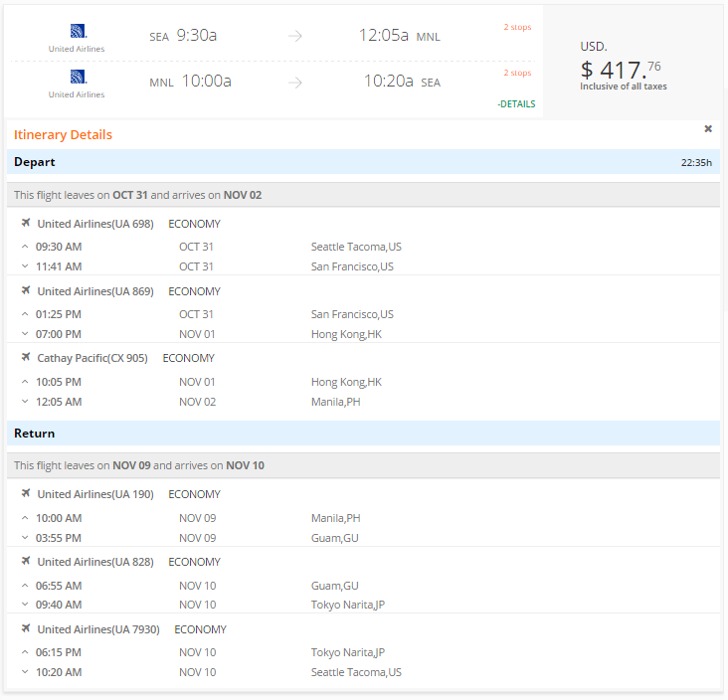Click landing chevron at 10:20 AM Seattle
Image resolution: width=728 pixels, height=700 pixels.
pos(25,672)
